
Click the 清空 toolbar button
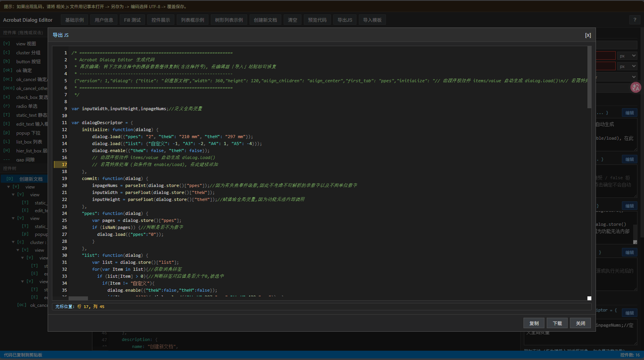(x=293, y=20)
